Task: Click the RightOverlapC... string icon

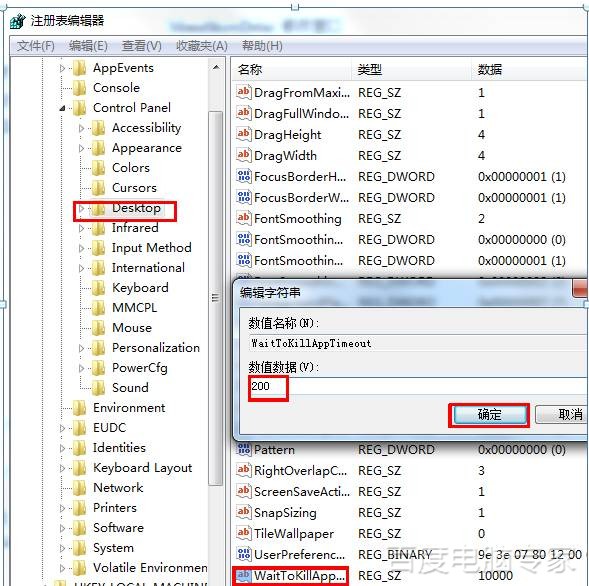Action: click(243, 470)
